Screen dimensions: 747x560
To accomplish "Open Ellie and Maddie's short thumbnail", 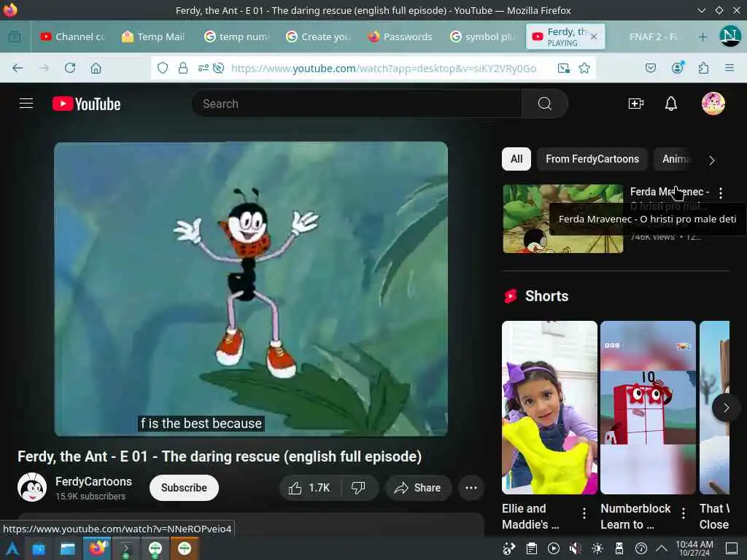I will point(549,408).
